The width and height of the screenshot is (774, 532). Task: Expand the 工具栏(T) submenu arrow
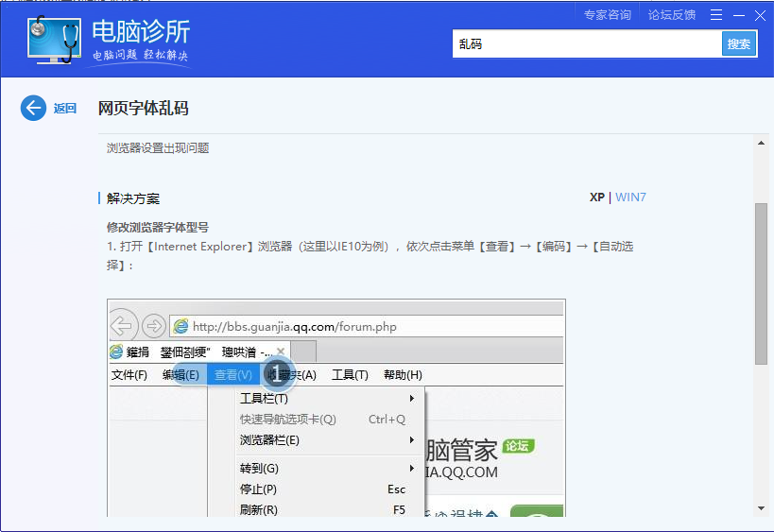point(412,398)
